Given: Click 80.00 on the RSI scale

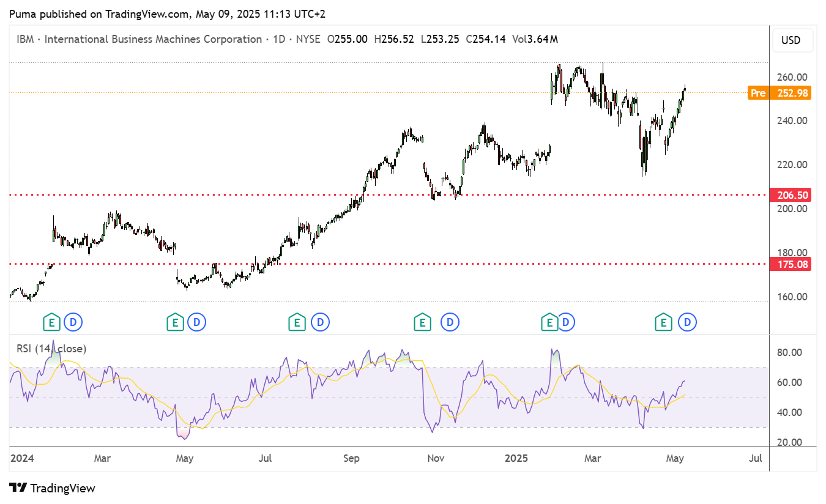Looking at the screenshot, I should pos(790,352).
